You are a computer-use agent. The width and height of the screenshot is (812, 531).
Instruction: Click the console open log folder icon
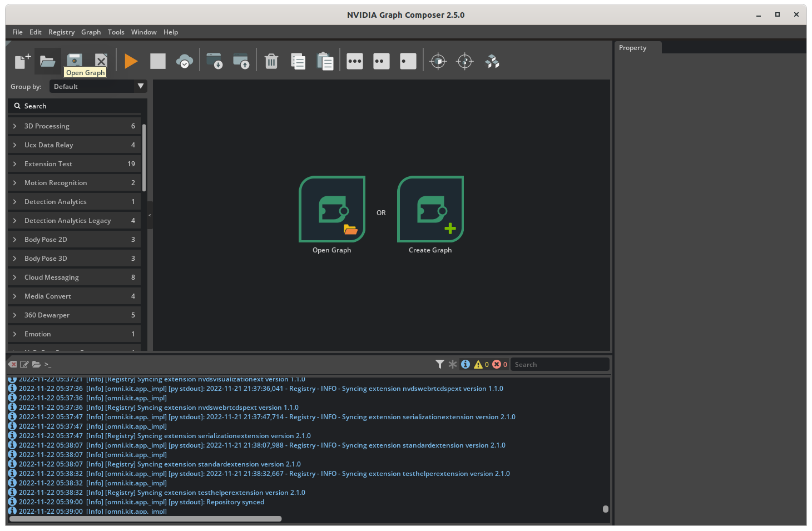coord(36,364)
